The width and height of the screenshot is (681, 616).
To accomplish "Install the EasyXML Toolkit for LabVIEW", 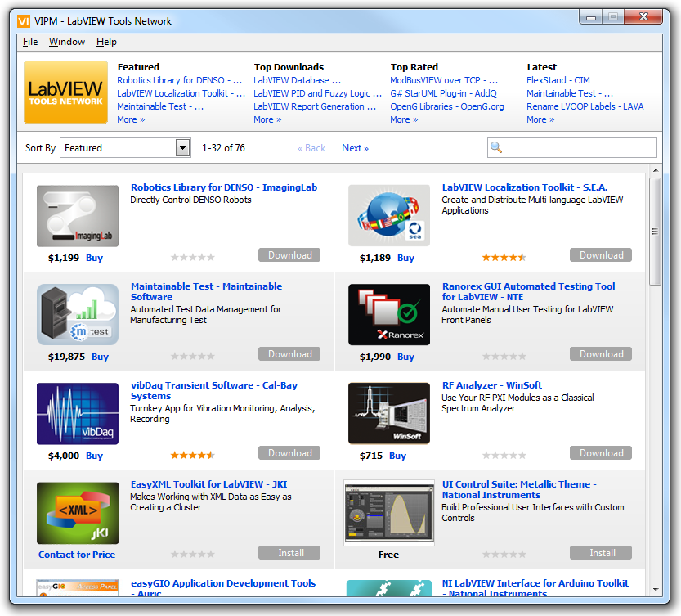I will 289,553.
